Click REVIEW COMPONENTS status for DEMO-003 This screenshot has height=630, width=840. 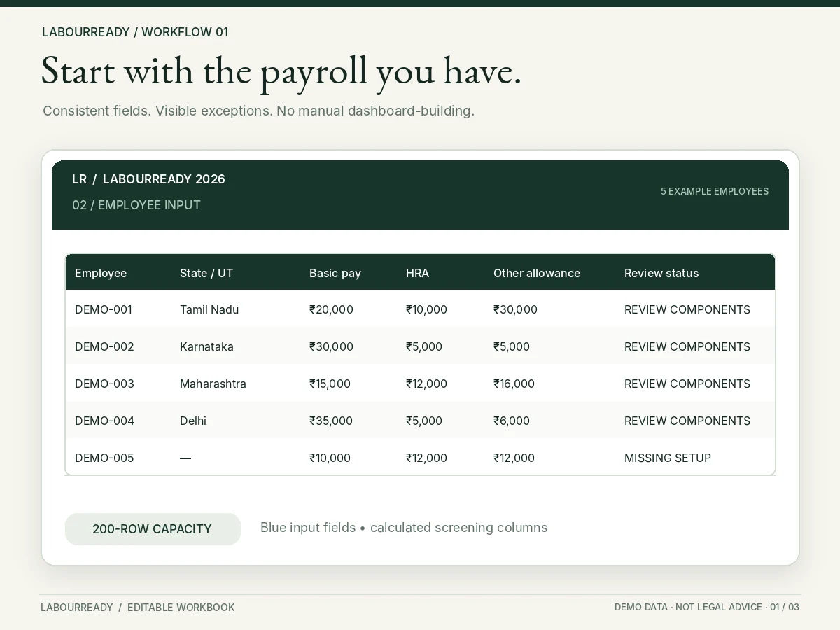coord(687,384)
